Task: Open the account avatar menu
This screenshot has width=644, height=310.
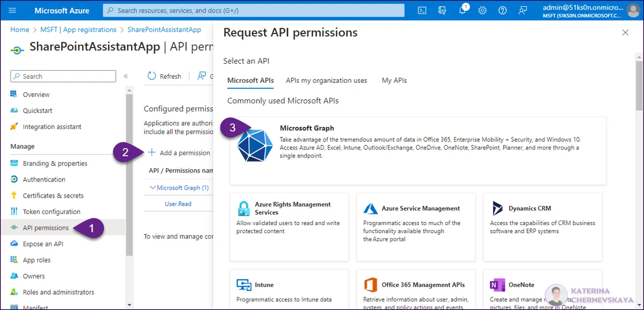Action: 633,10
